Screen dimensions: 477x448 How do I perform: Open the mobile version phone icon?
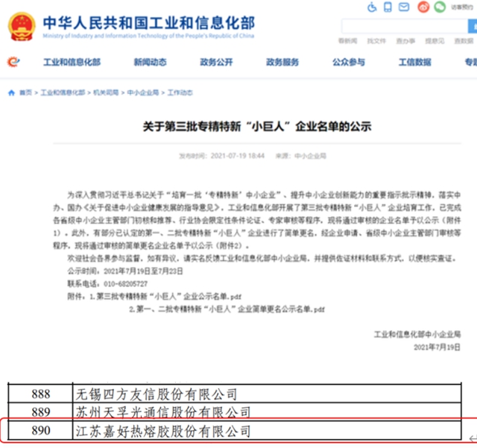point(388,7)
